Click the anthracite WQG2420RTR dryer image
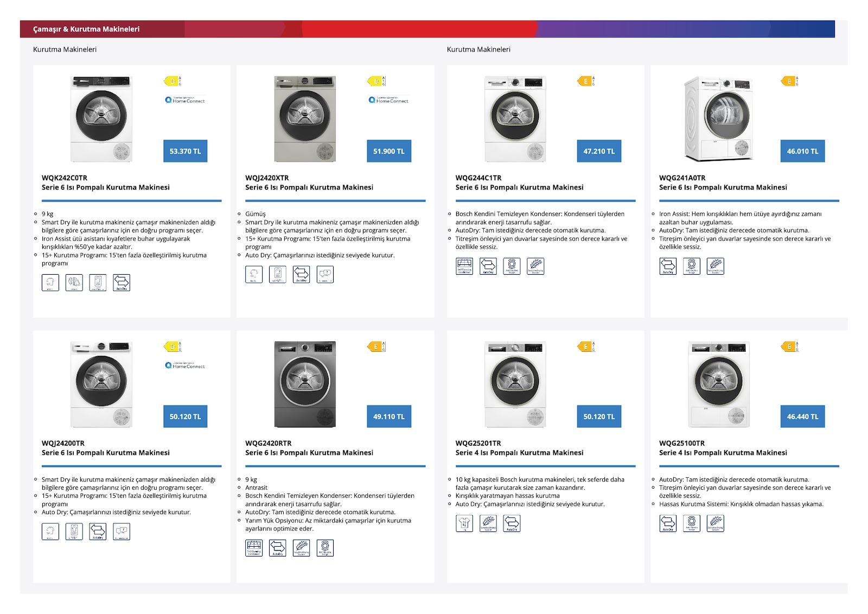868x614 pixels. pos(305,384)
